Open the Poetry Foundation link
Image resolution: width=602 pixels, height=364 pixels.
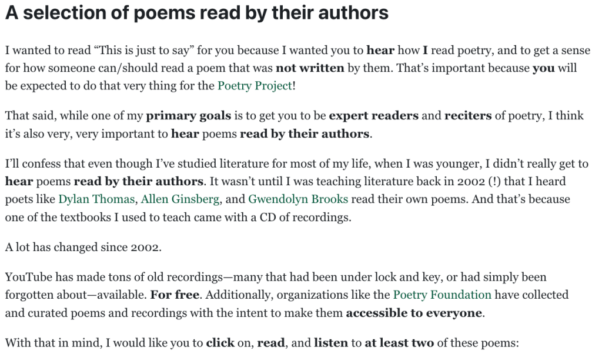tap(442, 295)
